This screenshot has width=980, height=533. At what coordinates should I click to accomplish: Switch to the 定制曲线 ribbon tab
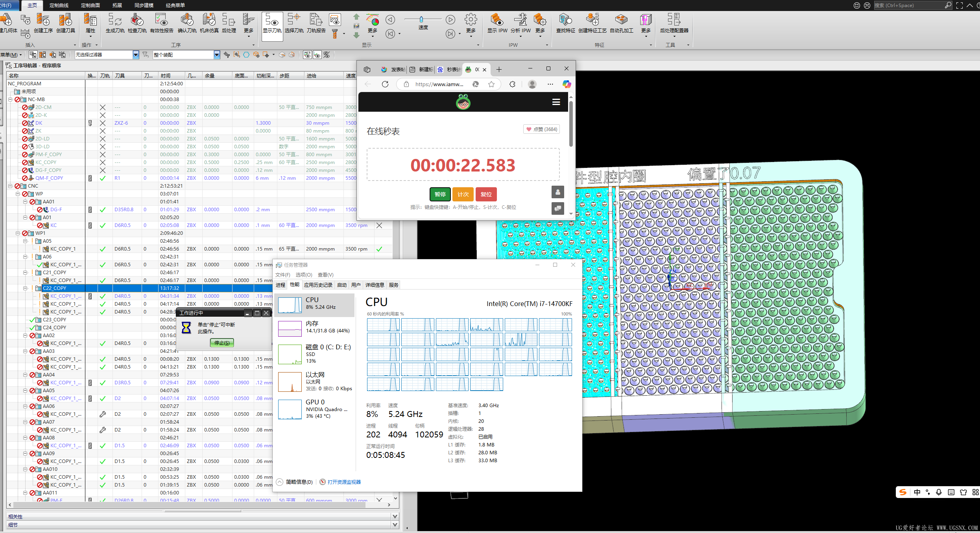pos(59,5)
